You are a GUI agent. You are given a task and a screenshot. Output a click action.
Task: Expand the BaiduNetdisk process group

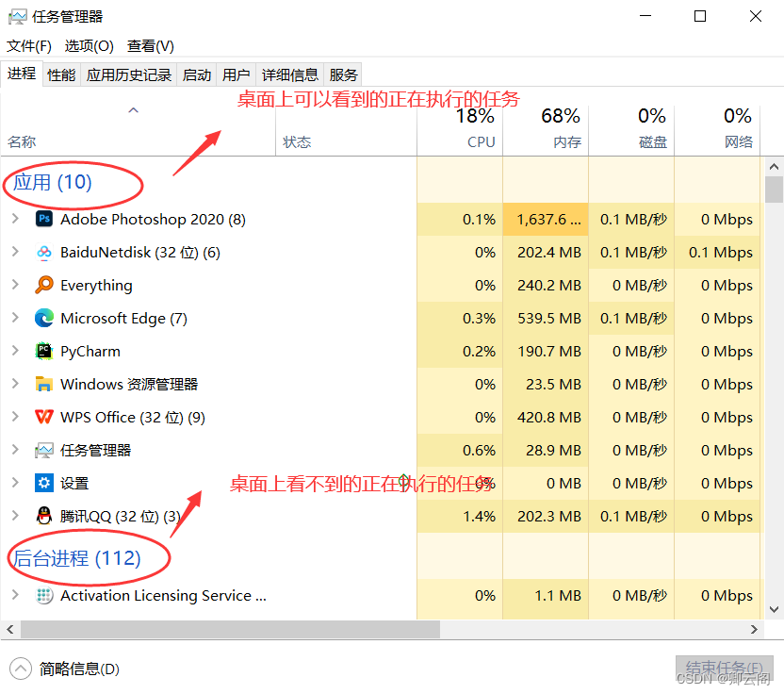(15, 252)
